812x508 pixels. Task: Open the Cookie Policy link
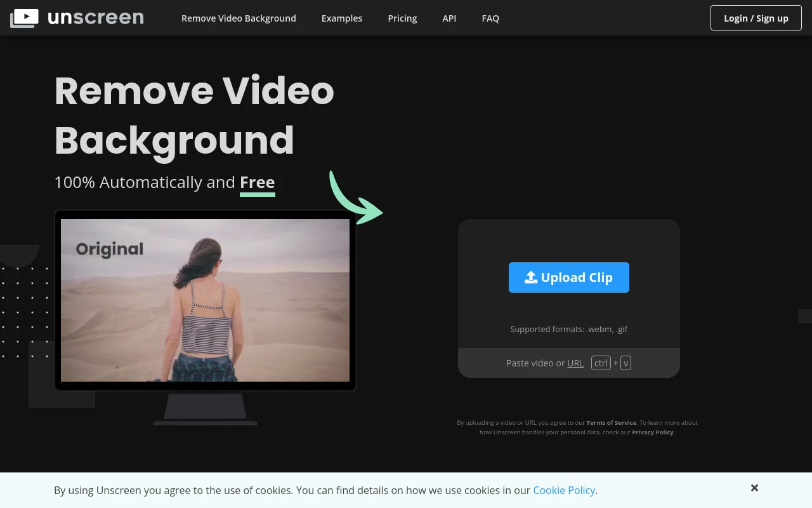[x=564, y=490]
